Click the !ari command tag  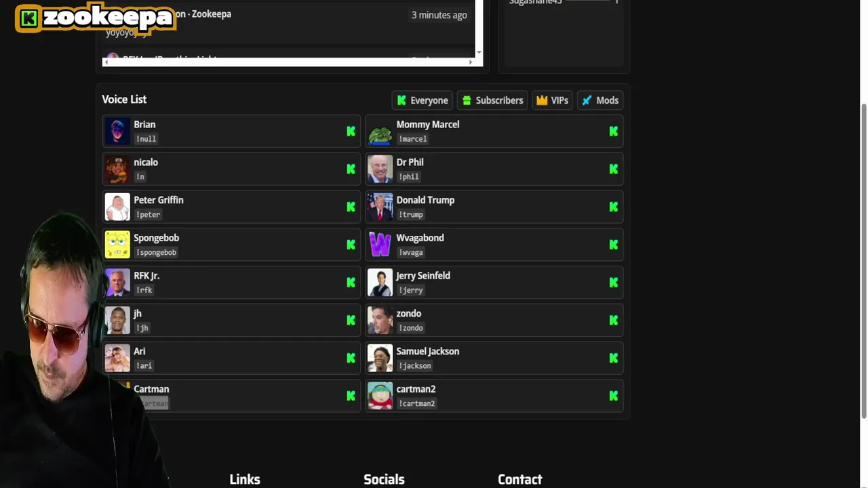[144, 366]
